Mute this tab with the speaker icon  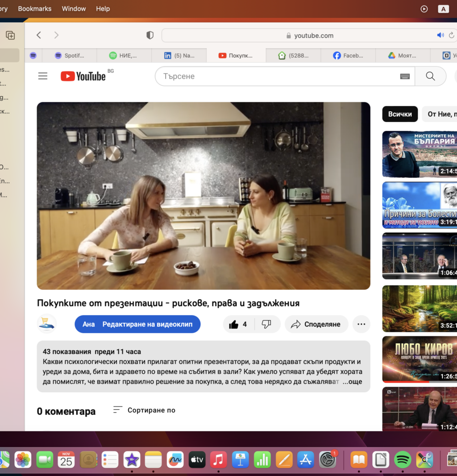(x=440, y=35)
